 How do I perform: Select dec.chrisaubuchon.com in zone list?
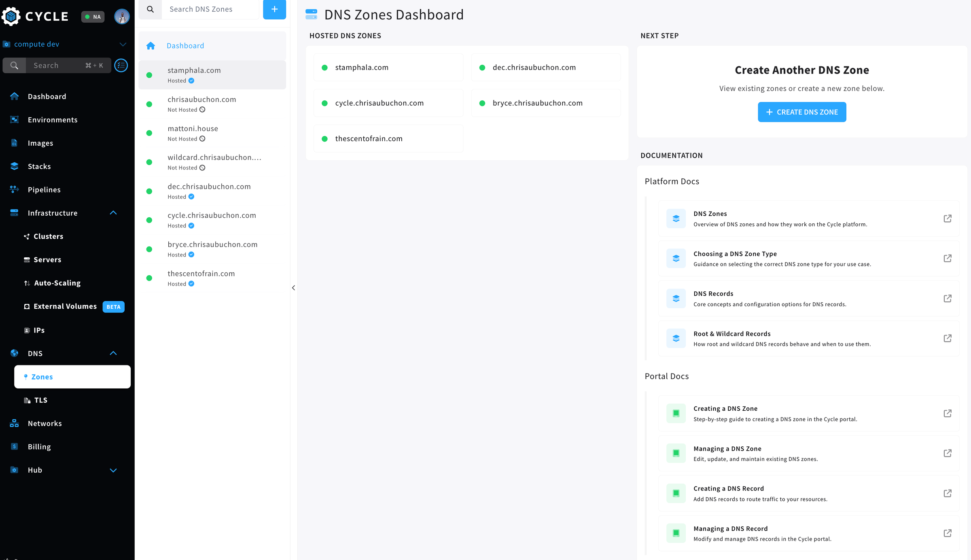(x=212, y=191)
